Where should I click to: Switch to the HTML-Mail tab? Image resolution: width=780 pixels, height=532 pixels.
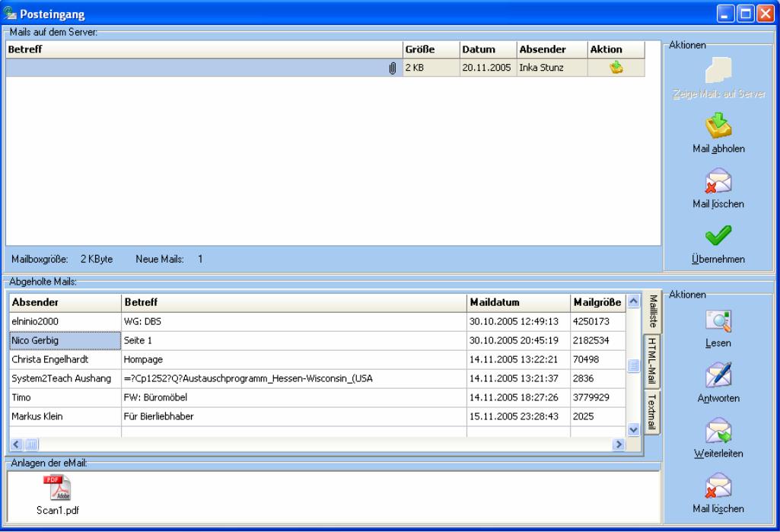tap(652, 362)
